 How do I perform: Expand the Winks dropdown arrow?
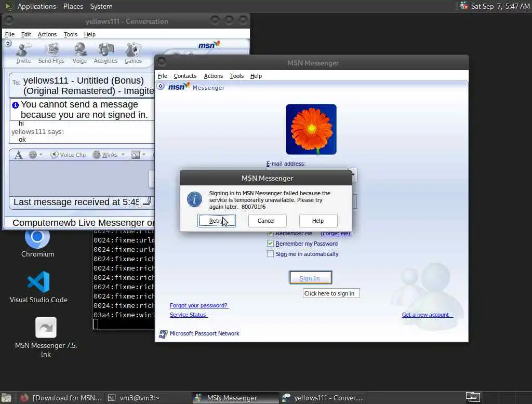click(123, 155)
